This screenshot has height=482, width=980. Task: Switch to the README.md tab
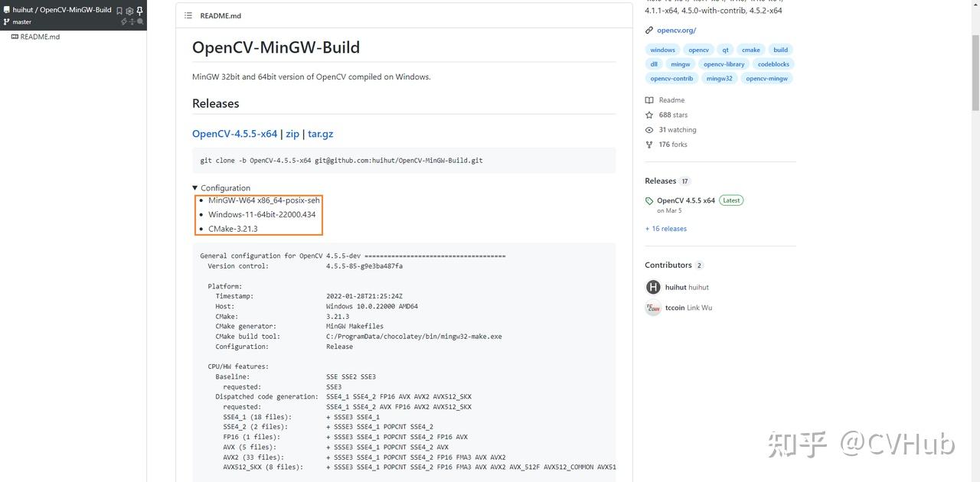click(220, 15)
